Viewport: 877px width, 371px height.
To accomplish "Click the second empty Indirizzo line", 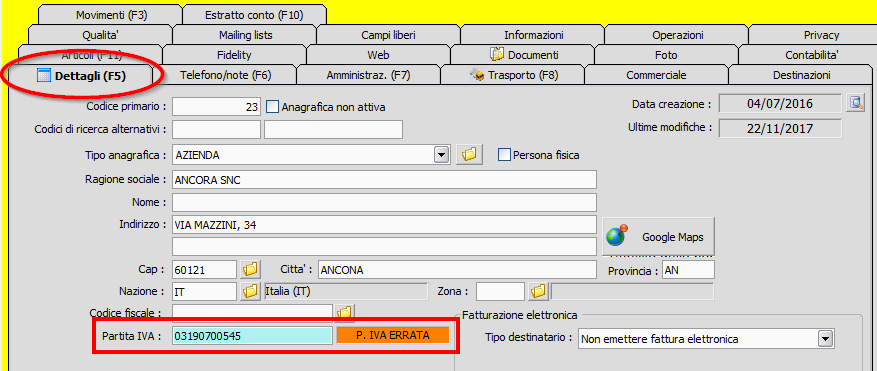I will point(384,246).
